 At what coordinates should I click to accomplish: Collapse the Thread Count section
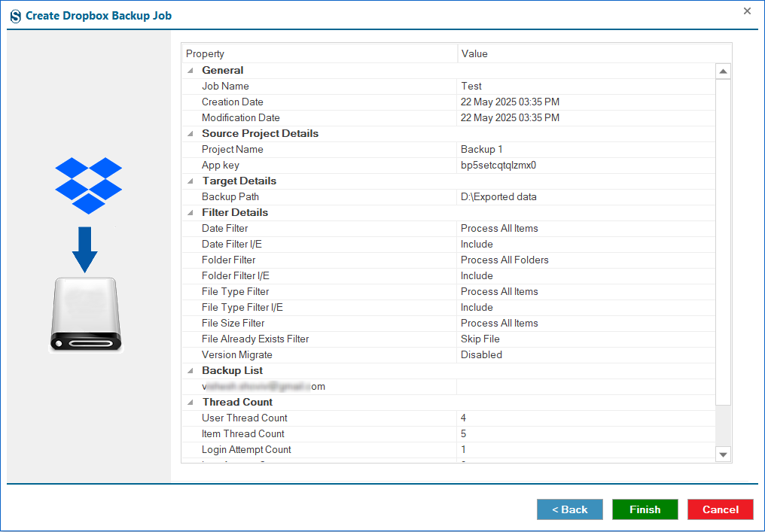coord(190,403)
